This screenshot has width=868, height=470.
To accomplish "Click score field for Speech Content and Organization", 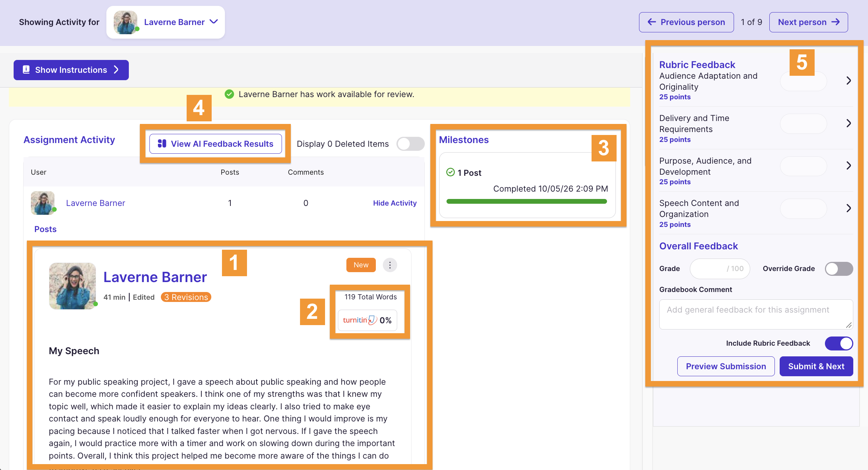I will point(804,209).
